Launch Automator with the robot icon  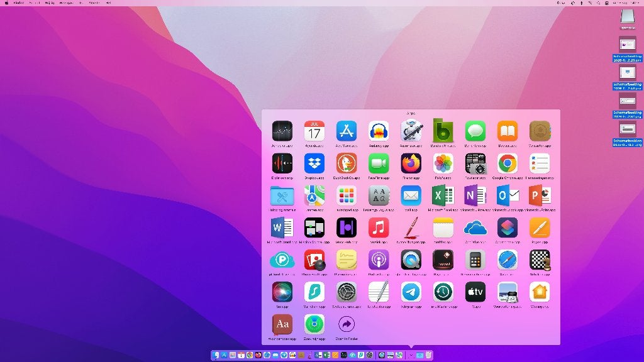tap(411, 131)
